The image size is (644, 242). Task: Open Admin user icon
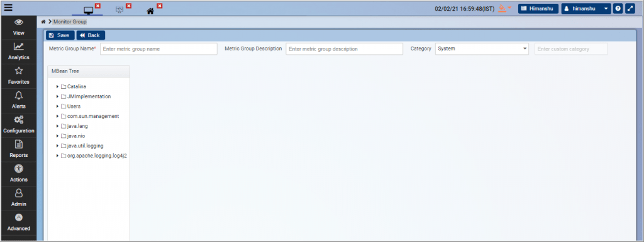[x=18, y=193]
